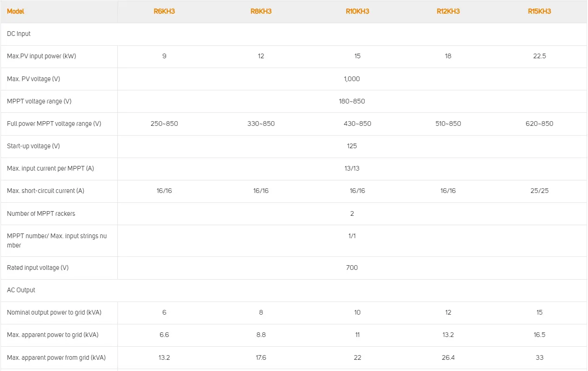Select the R10KH3 column heading
Image resolution: width=588 pixels, height=371 pixels.
click(x=357, y=11)
